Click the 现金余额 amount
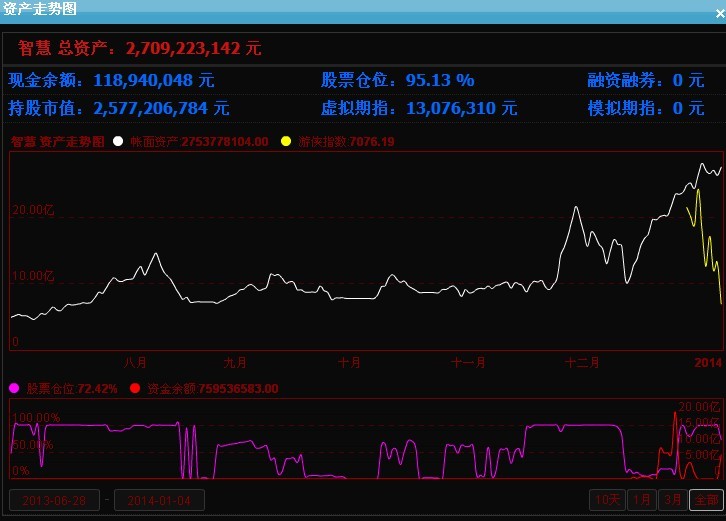Image resolution: width=726 pixels, height=521 pixels. pos(153,80)
